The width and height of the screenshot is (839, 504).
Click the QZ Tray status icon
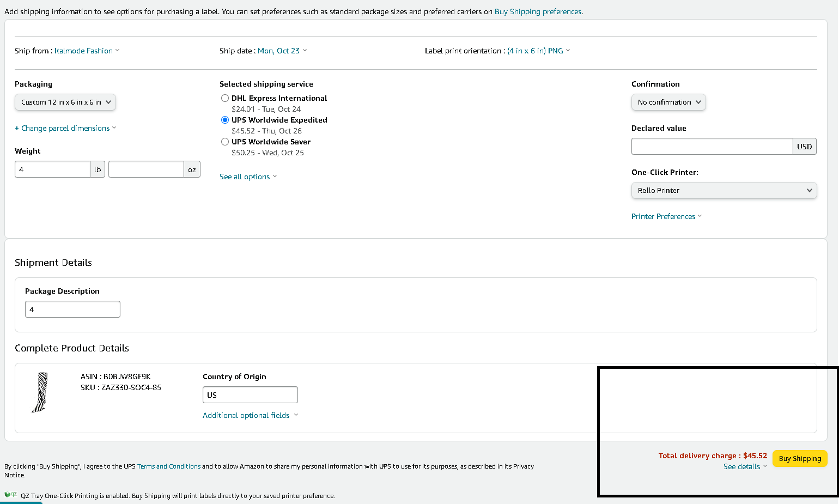tap(10, 495)
